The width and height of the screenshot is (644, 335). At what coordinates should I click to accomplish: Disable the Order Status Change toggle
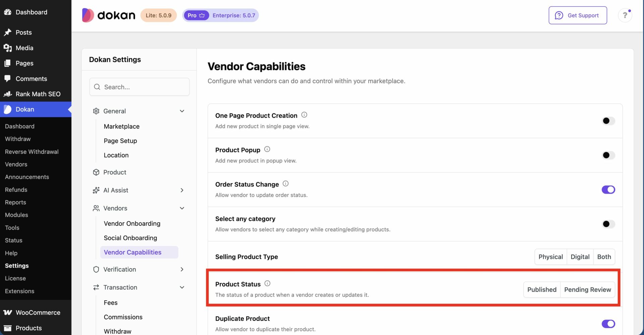pyautogui.click(x=608, y=190)
